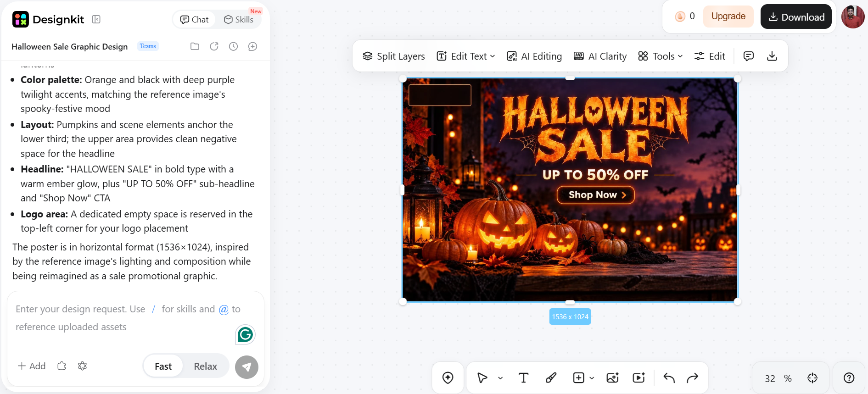Screen dimensions: 868x394
Task: Choose the selection pointer tool
Action: (482, 378)
